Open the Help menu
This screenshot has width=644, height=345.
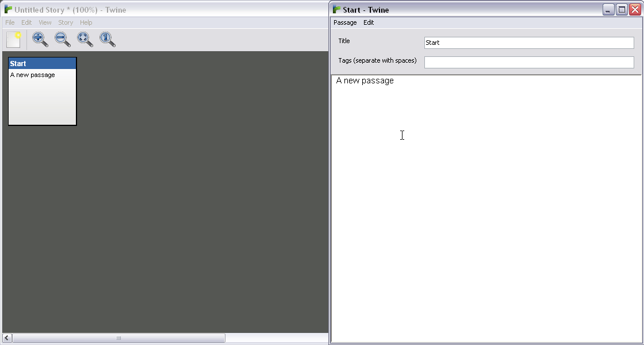point(86,22)
